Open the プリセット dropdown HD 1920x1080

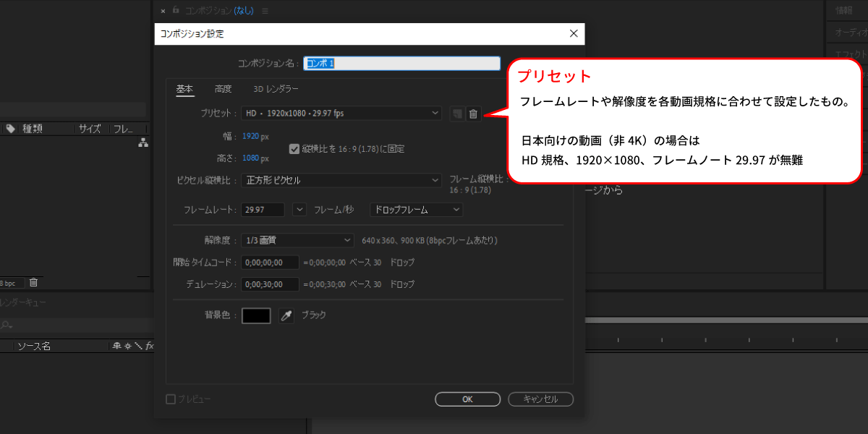point(341,114)
